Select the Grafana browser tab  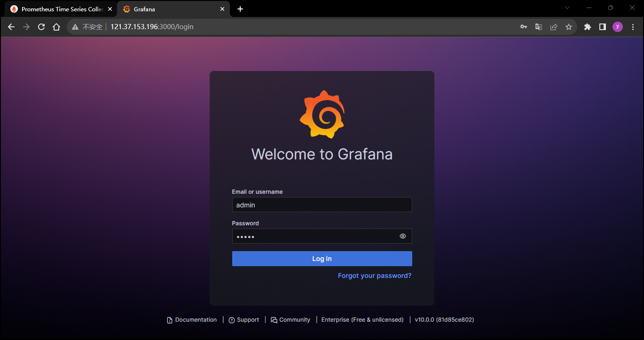pos(173,9)
